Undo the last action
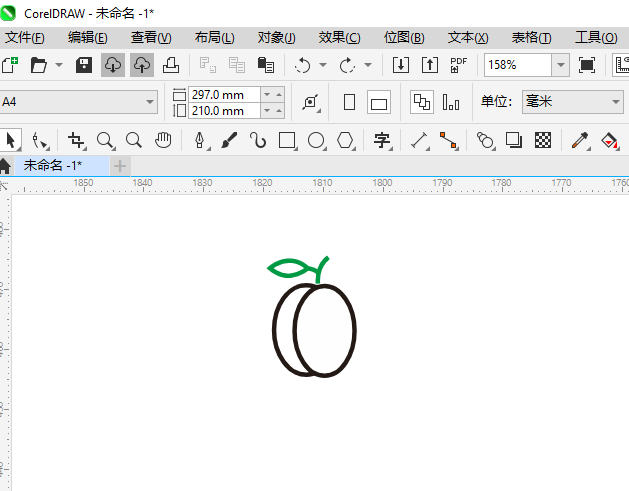The width and height of the screenshot is (629, 491). pyautogui.click(x=302, y=65)
